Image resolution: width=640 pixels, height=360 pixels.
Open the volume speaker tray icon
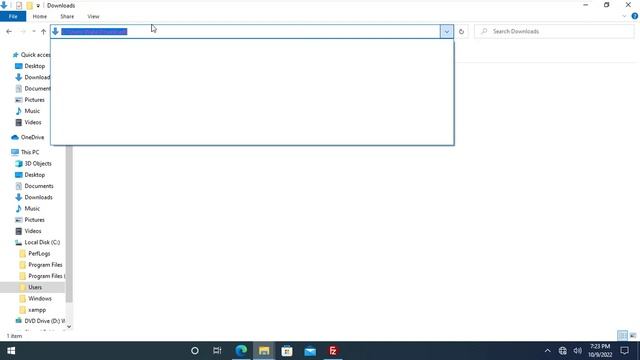tap(578, 351)
